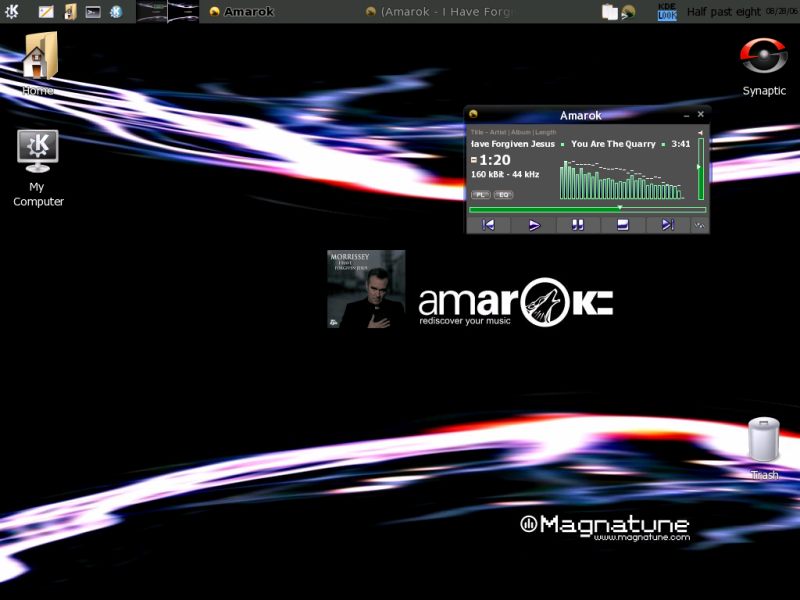Click the Amarok system tray icon
The height and width of the screenshot is (600, 800).
[x=628, y=12]
